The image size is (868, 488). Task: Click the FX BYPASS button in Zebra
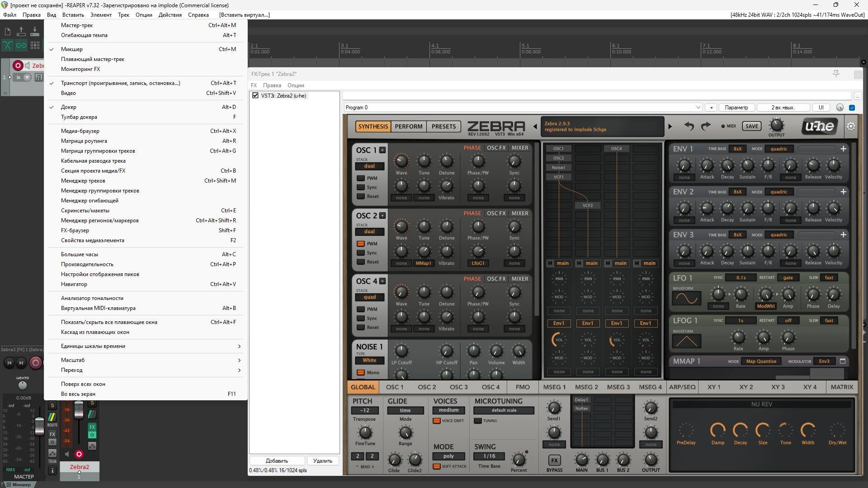tap(554, 460)
